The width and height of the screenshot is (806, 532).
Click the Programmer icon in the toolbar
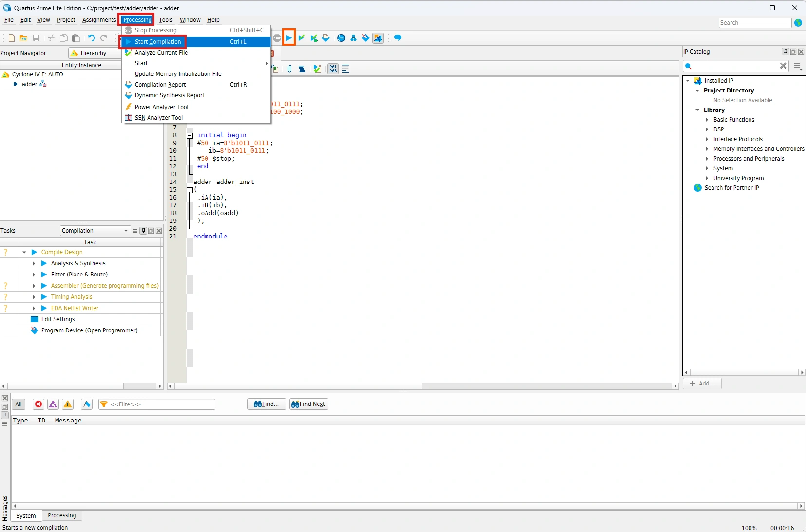pos(365,38)
